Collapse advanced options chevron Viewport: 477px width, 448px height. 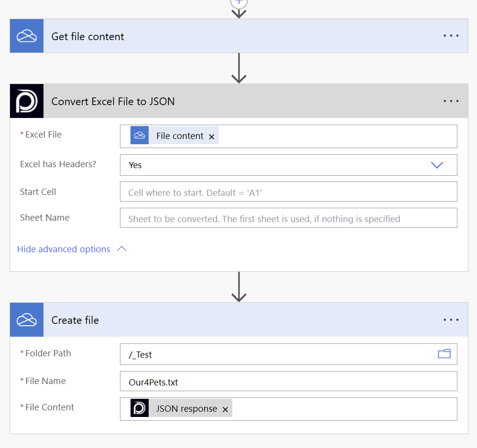click(x=122, y=249)
